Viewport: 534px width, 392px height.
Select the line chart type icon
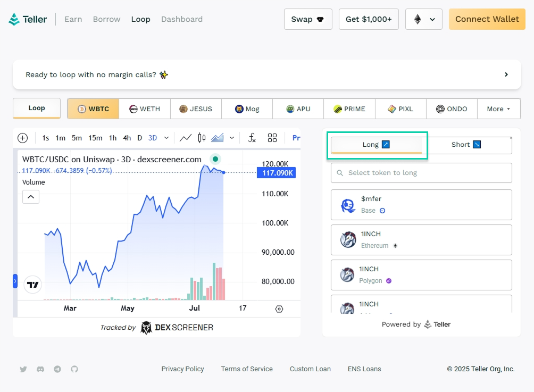[x=186, y=138]
